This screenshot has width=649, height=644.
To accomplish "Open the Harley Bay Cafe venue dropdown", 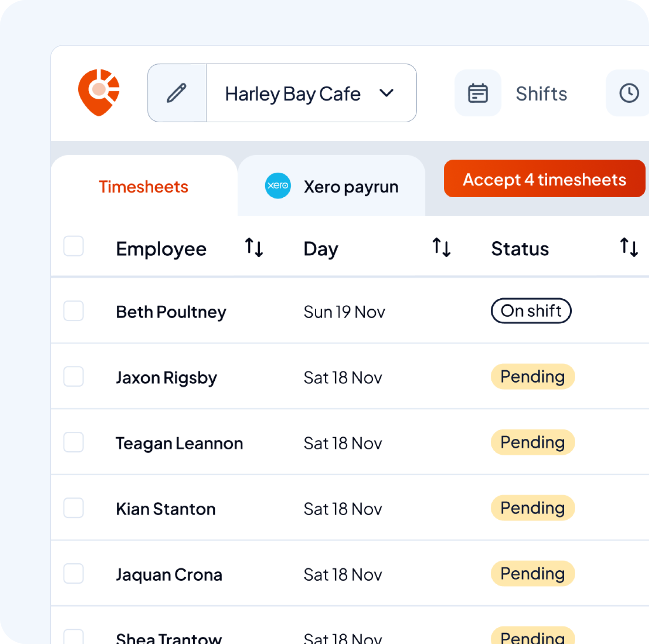I will point(292,93).
